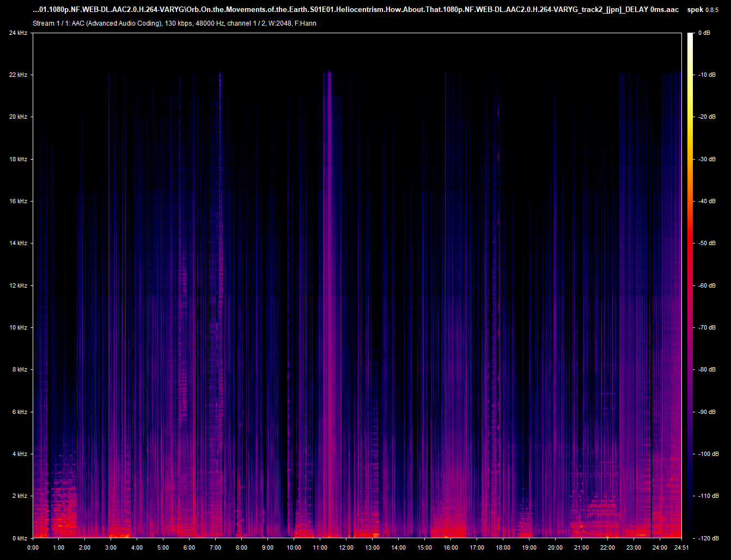This screenshot has height=560, width=731.
Task: Click the 12 kHz frequency axis label
Action: 18,285
